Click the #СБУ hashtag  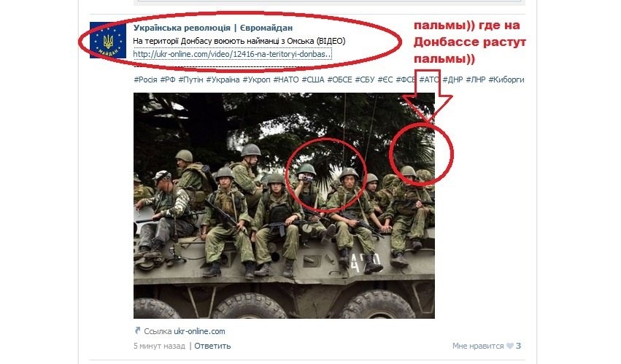[x=365, y=80]
